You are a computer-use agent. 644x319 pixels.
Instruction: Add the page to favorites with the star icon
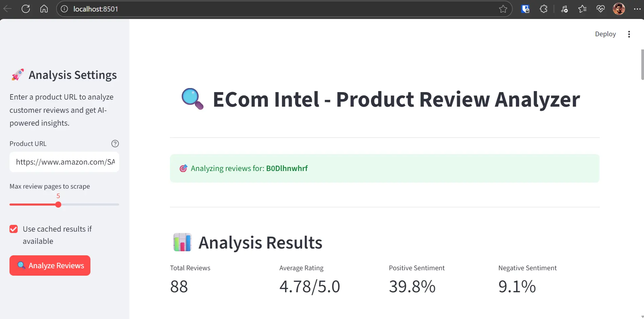503,9
